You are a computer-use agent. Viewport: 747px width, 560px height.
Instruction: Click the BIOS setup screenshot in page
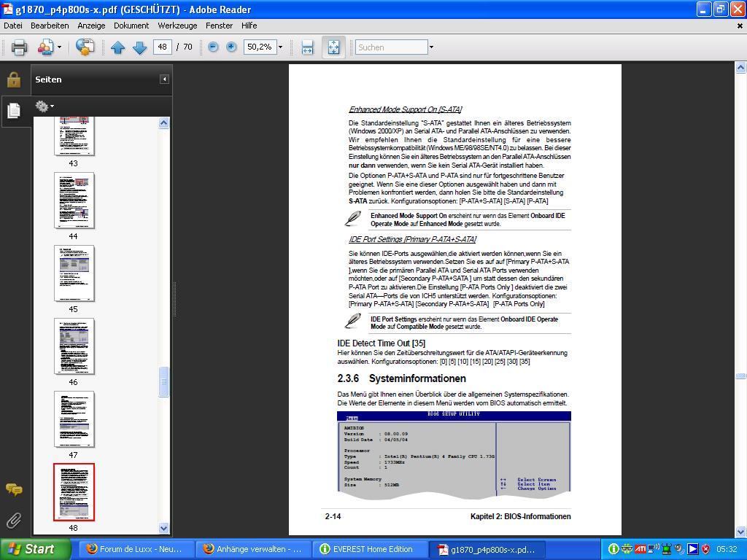[454, 455]
